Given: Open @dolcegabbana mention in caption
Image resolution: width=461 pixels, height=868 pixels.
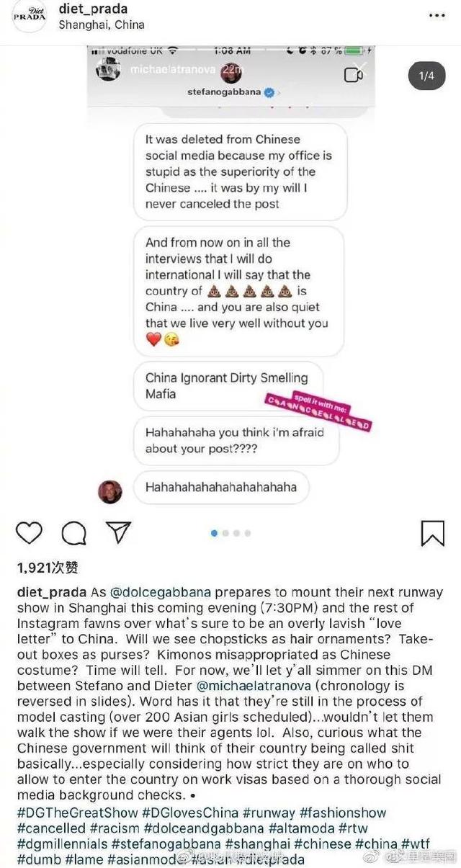Looking at the screenshot, I should pyautogui.click(x=160, y=592).
